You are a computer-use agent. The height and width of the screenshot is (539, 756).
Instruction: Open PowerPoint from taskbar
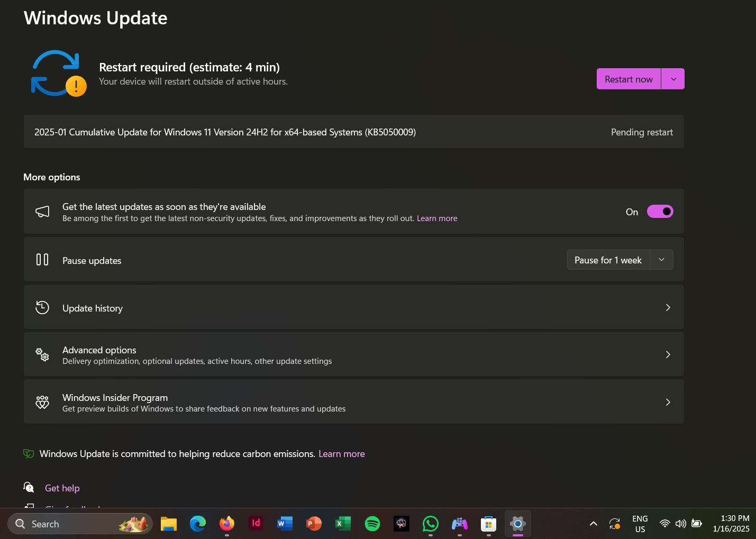(314, 524)
